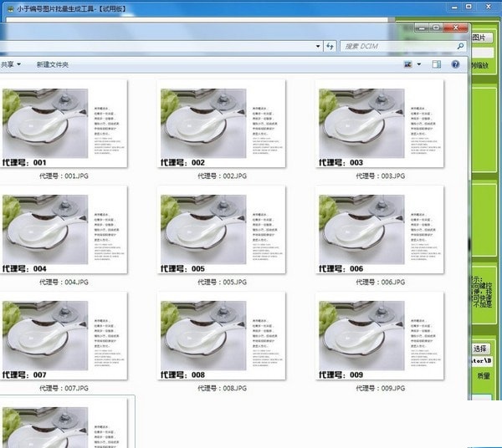Click the search magnifier icon in DCIM search
This screenshot has width=502, height=448.
460,46
